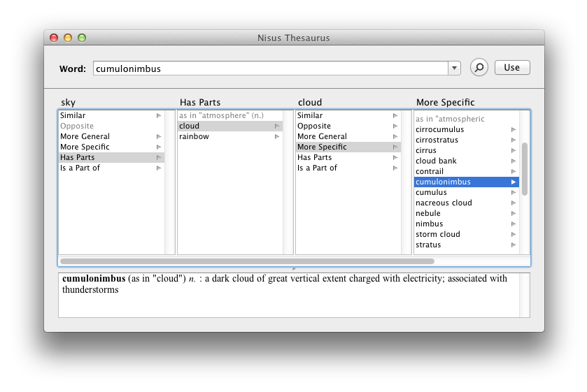Select Has Parts in the cloud column

[x=348, y=157]
